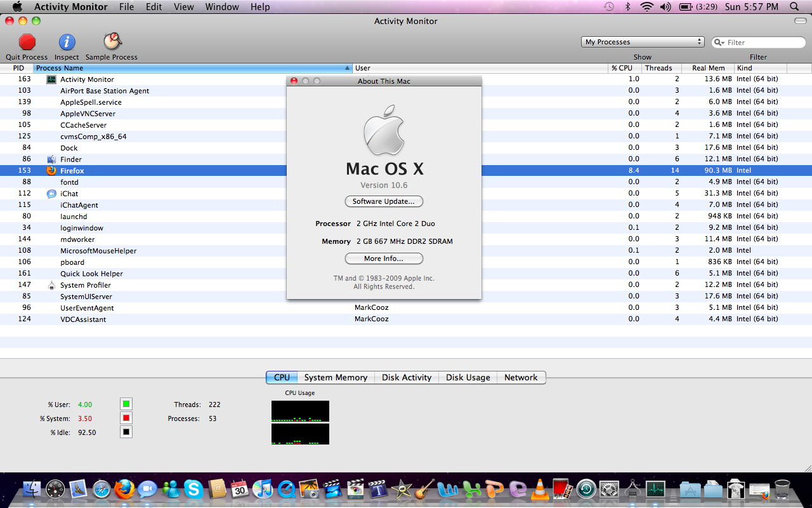812x508 pixels.
Task: Select the iChat process row
Action: point(406,193)
